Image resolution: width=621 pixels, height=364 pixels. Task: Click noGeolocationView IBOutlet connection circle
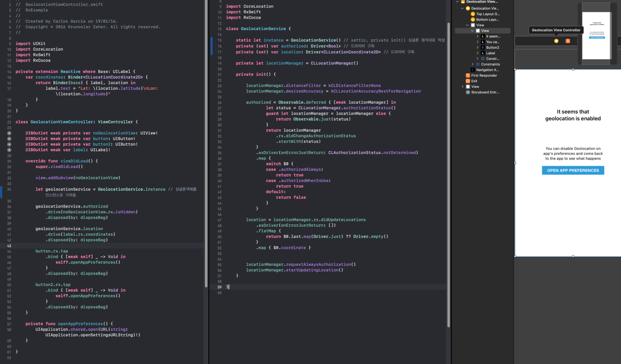coord(9,133)
